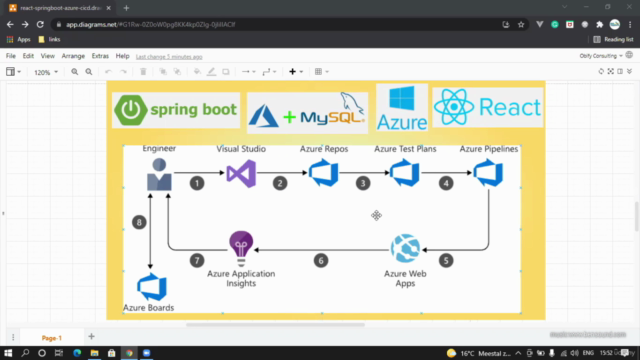Open the pages options three-dot menu

(x=13, y=337)
